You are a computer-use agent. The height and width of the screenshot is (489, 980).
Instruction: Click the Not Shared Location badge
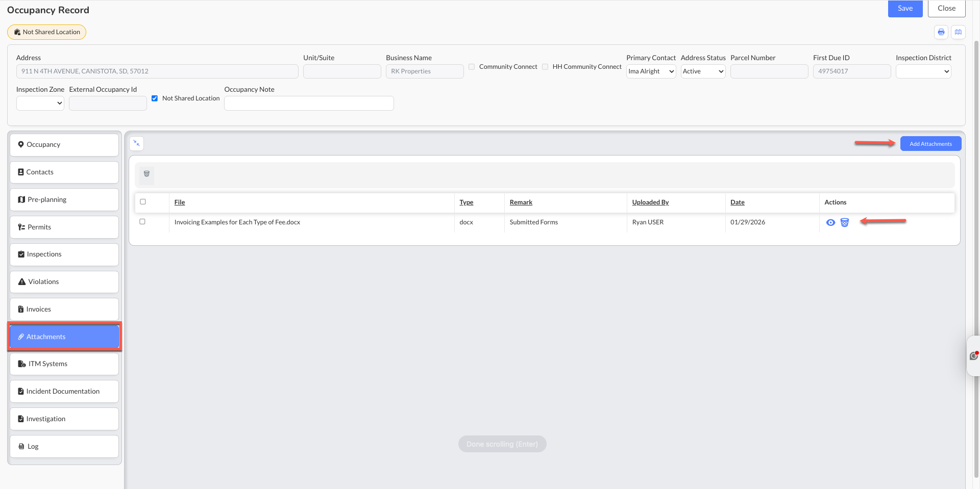47,32
